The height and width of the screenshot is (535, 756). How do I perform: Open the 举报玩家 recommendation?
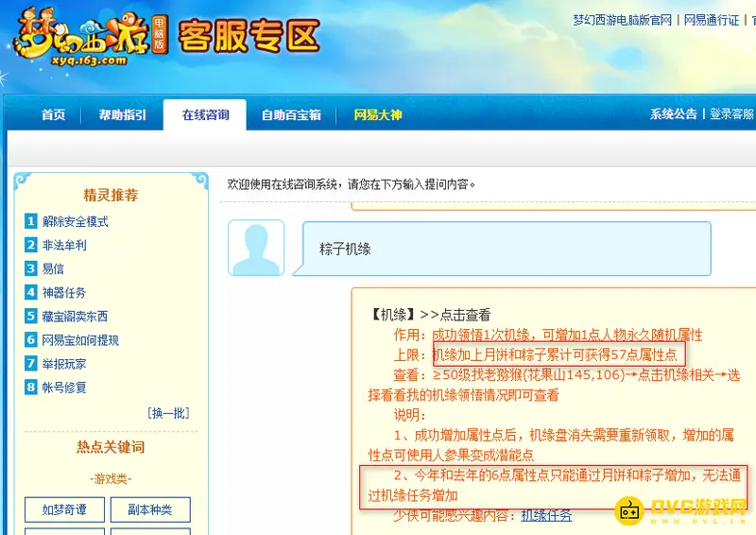click(64, 363)
